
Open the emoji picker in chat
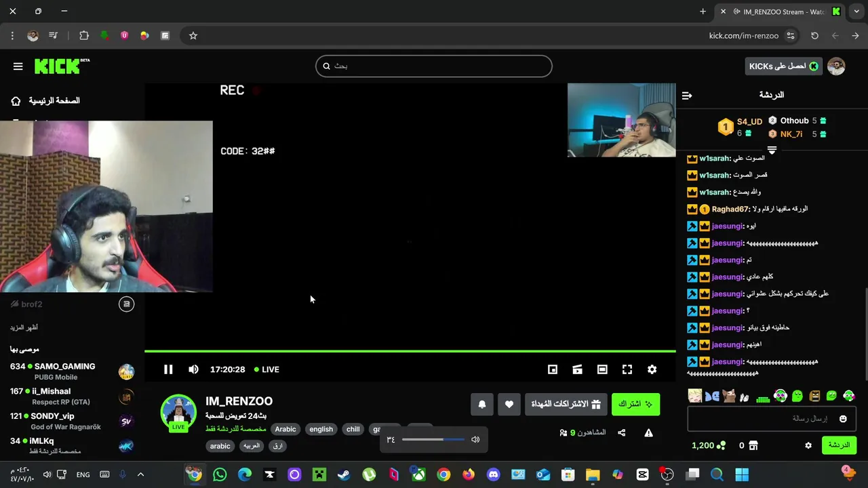click(x=843, y=419)
